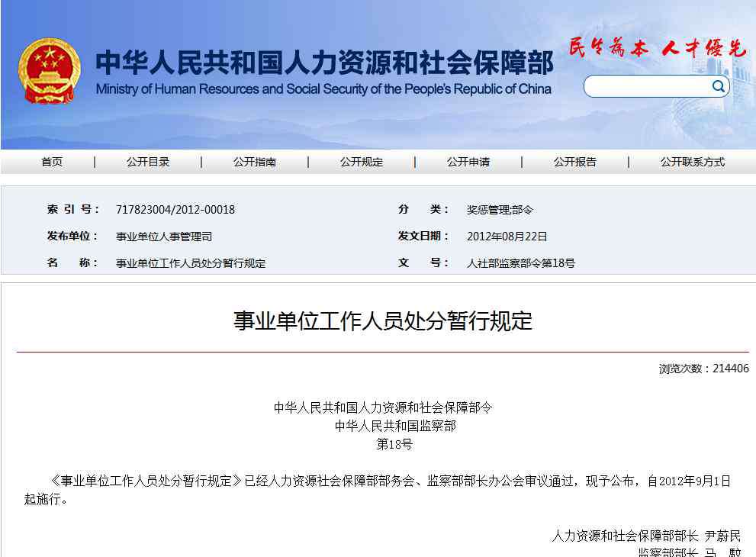
Task: Click the national emblem logo
Action: click(x=49, y=70)
